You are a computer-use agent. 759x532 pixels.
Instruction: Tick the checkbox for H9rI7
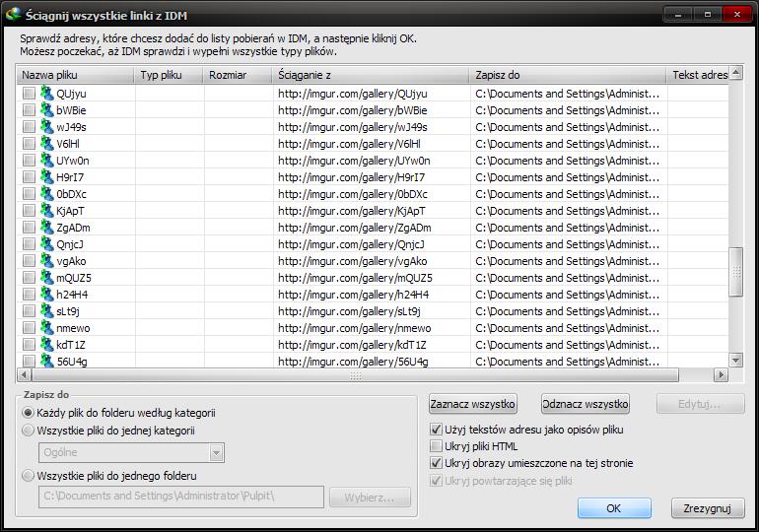(x=29, y=177)
